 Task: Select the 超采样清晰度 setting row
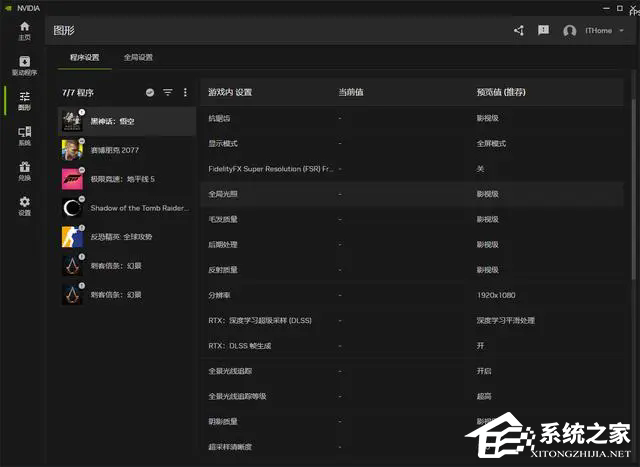tap(412, 447)
